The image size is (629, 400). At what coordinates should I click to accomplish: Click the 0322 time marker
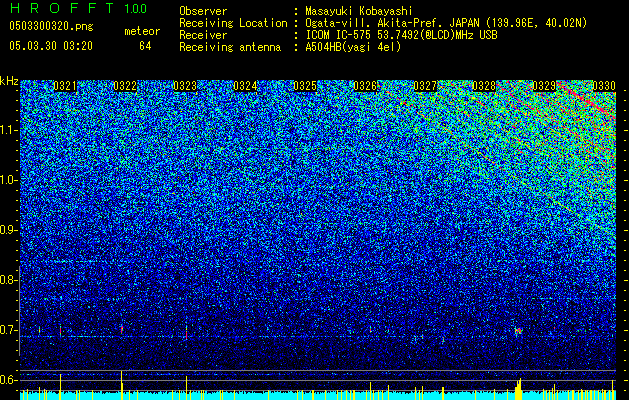(125, 86)
